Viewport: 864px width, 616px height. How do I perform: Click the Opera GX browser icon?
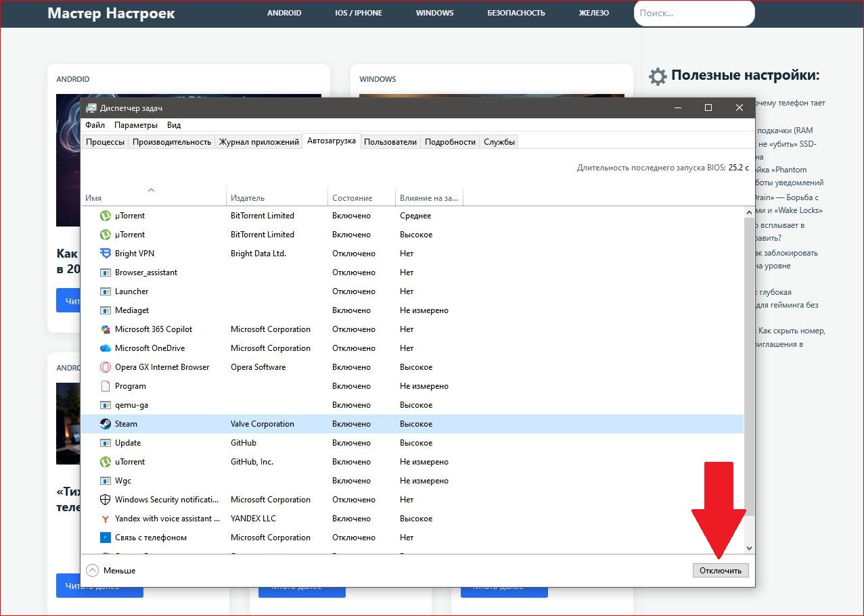[105, 367]
